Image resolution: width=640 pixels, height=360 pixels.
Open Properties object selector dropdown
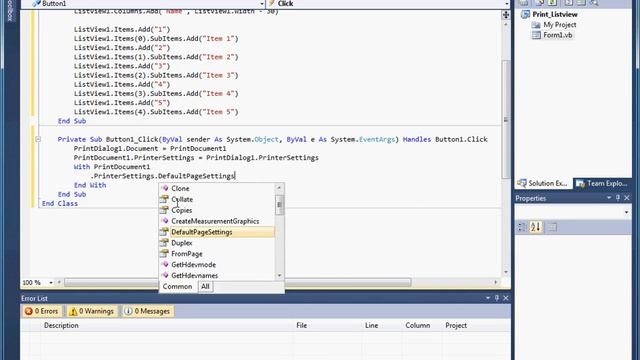click(626, 212)
